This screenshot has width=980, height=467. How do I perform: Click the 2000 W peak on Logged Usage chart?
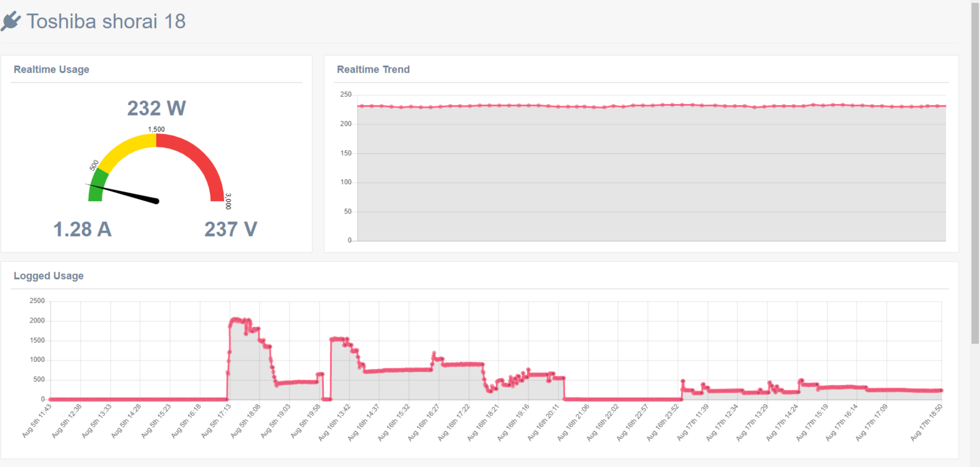[x=236, y=319]
